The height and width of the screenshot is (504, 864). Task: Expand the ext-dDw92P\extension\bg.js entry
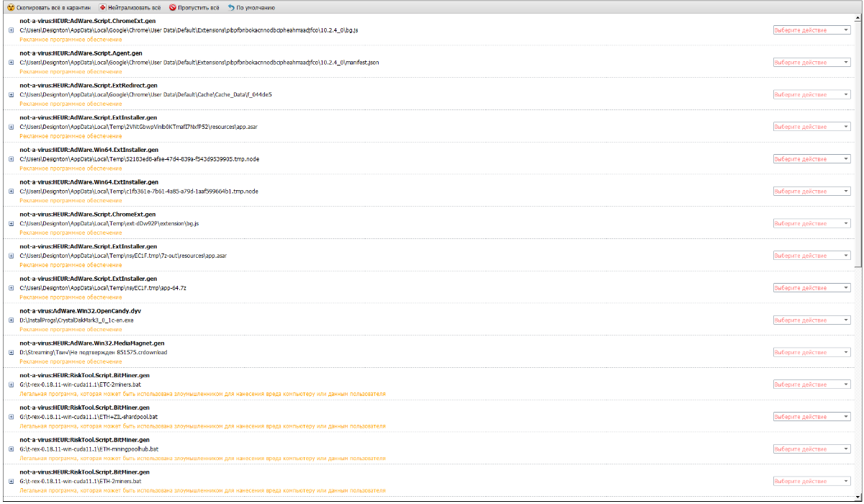[11, 223]
